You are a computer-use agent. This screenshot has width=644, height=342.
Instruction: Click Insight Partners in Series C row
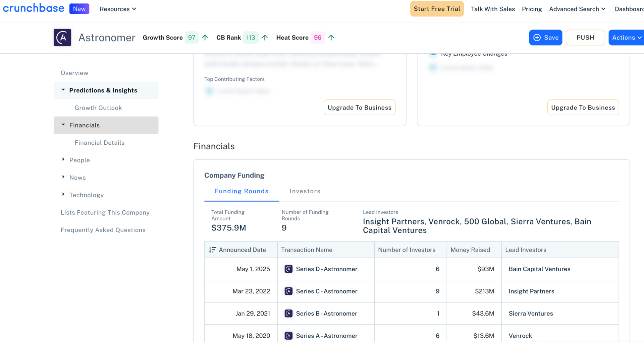tap(531, 291)
